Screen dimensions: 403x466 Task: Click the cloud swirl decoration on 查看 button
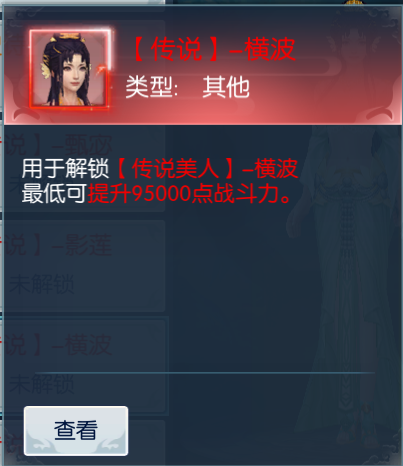coord(42,445)
